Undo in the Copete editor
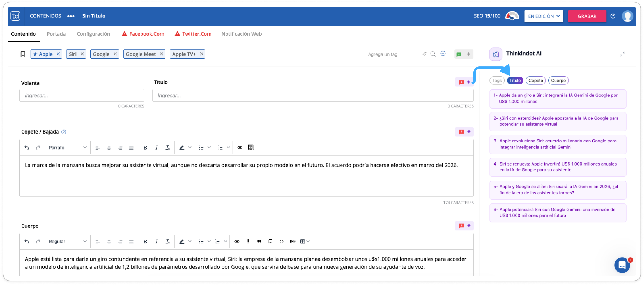Image resolution: width=644 pixels, height=285 pixels. tap(27, 148)
